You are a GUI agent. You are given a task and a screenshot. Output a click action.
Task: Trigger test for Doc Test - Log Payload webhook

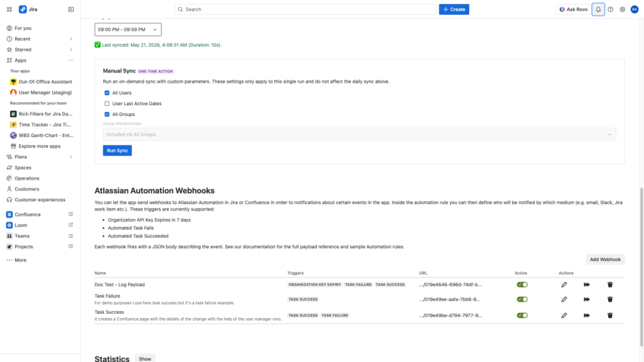pyautogui.click(x=586, y=285)
